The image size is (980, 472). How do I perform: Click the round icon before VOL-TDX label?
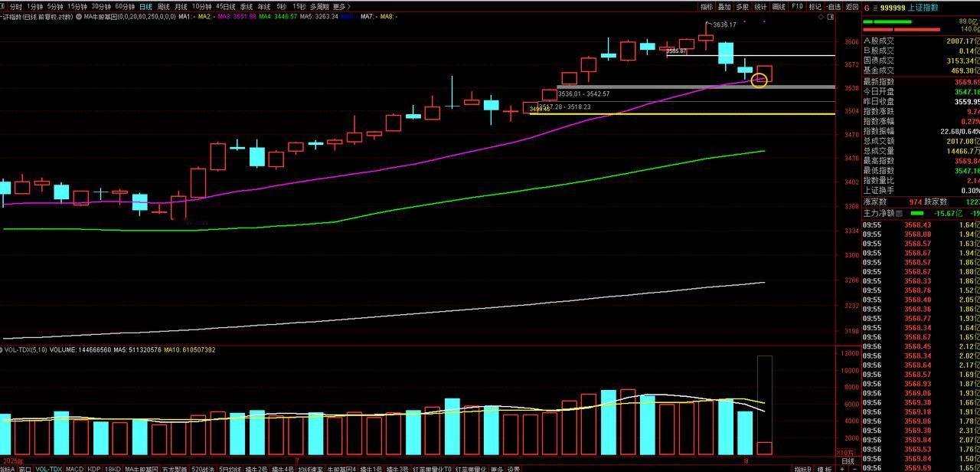coord(2,350)
